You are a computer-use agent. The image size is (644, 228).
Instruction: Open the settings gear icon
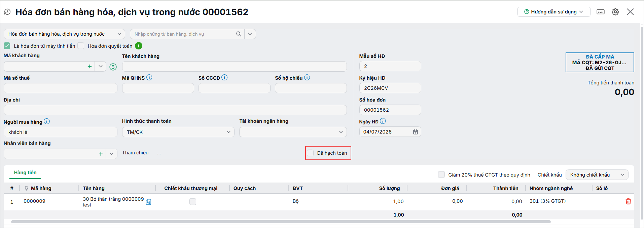coord(615,12)
